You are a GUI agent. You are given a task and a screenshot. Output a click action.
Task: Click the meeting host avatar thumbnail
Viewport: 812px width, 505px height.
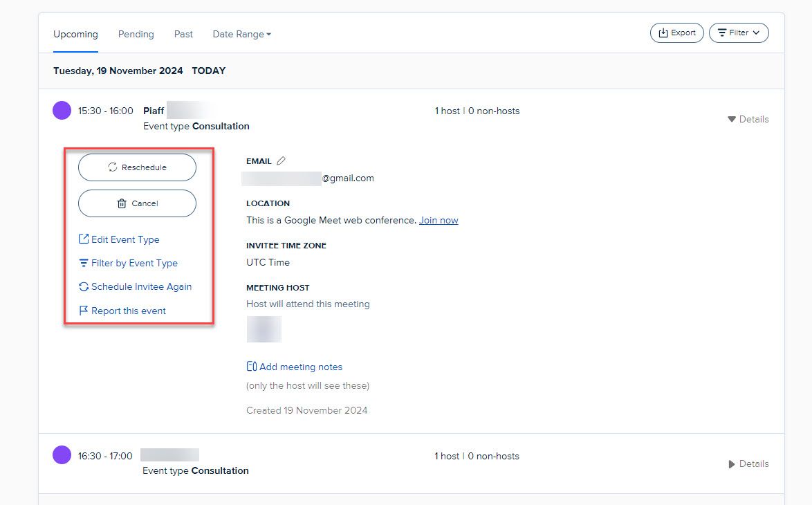pos(264,329)
